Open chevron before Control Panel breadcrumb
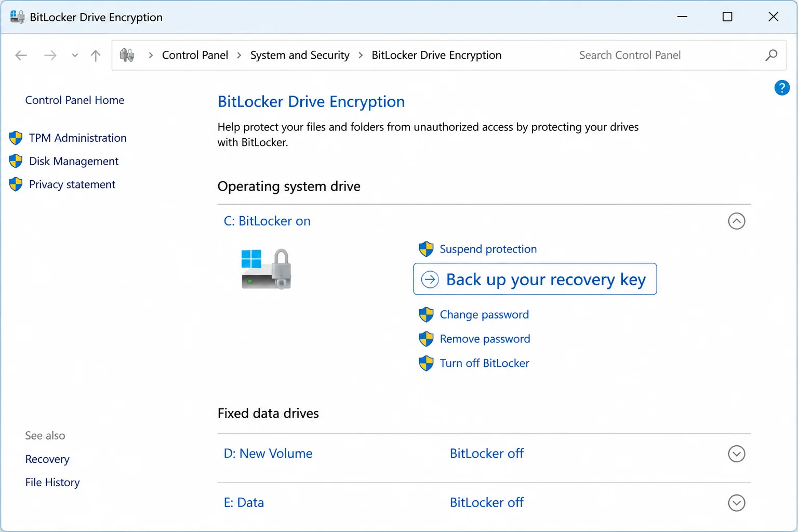The image size is (798, 532). 151,55
